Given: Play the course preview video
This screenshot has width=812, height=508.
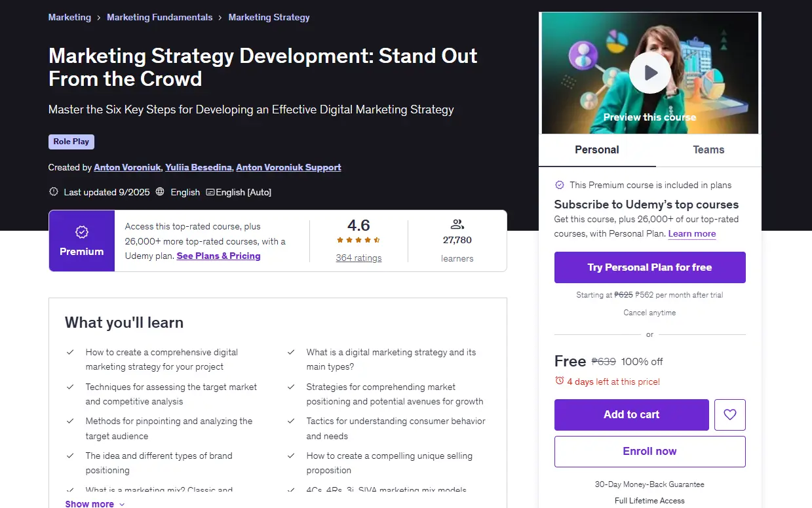Looking at the screenshot, I should point(649,72).
